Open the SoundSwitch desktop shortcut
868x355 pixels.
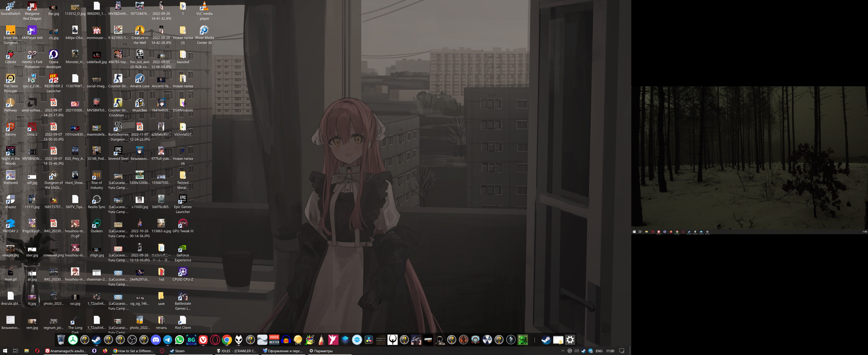[11, 9]
